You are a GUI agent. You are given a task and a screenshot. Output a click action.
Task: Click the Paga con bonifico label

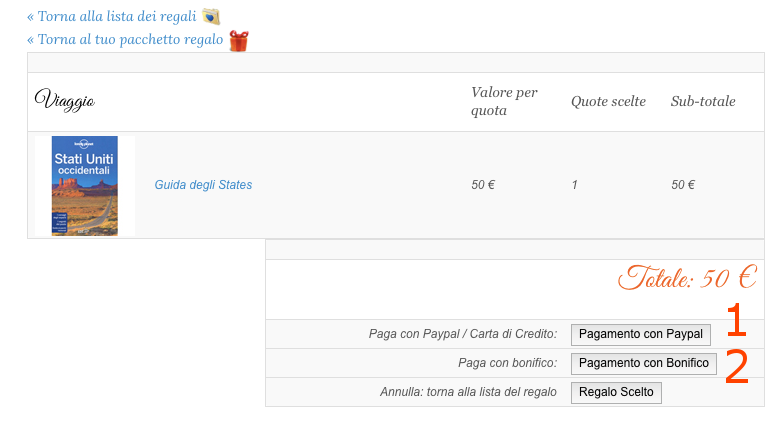(508, 363)
